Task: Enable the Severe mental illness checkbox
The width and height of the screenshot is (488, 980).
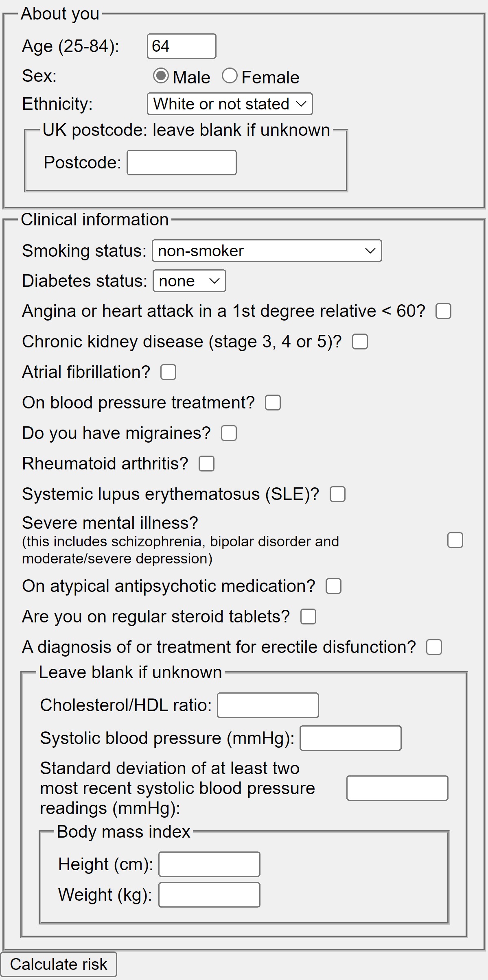Action: 455,541
